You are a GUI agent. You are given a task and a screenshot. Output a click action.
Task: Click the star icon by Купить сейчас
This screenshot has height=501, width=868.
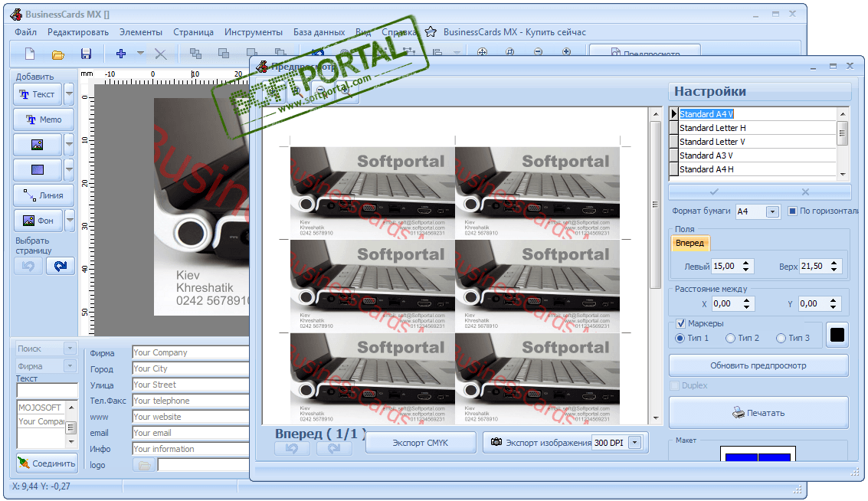(x=431, y=32)
